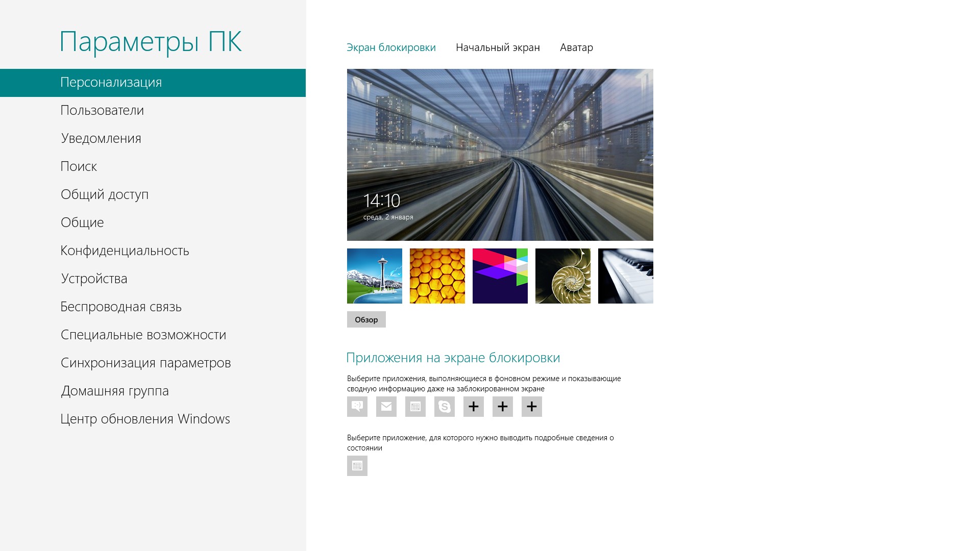
Task: Click the detailed status Calendar icon
Action: pyautogui.click(x=357, y=466)
